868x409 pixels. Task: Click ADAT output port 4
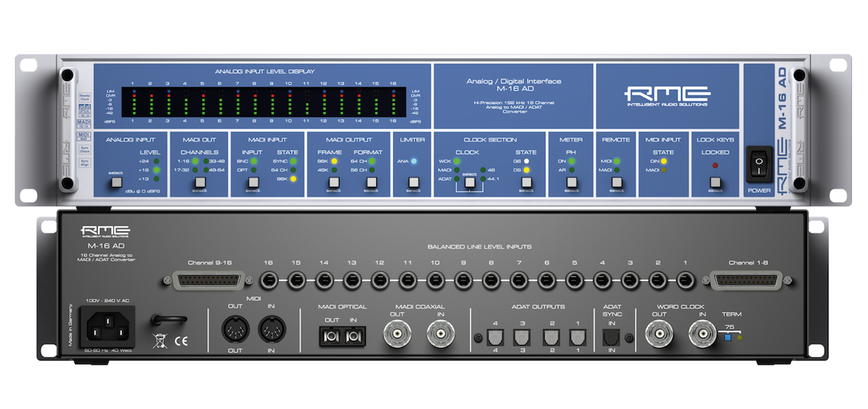tap(495, 337)
